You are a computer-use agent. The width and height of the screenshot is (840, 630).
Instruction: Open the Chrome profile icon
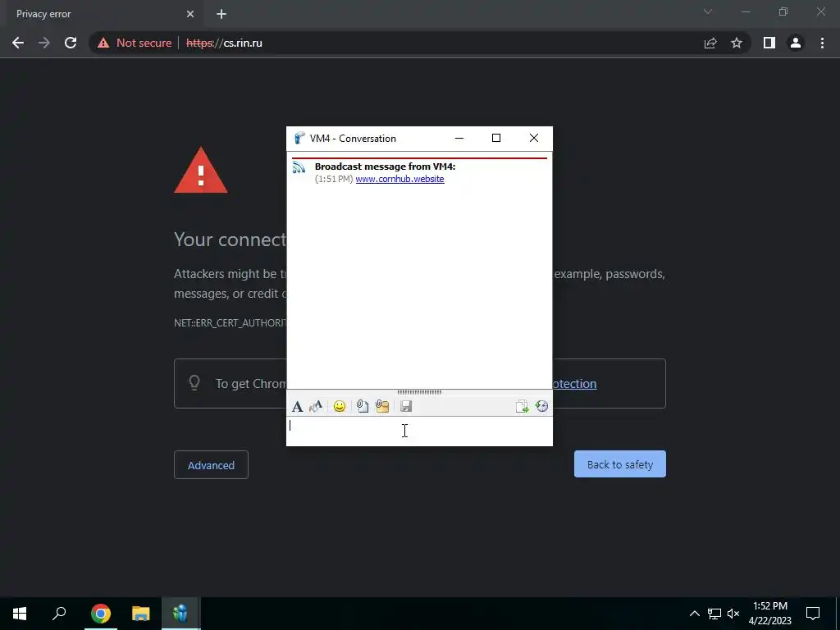click(796, 43)
